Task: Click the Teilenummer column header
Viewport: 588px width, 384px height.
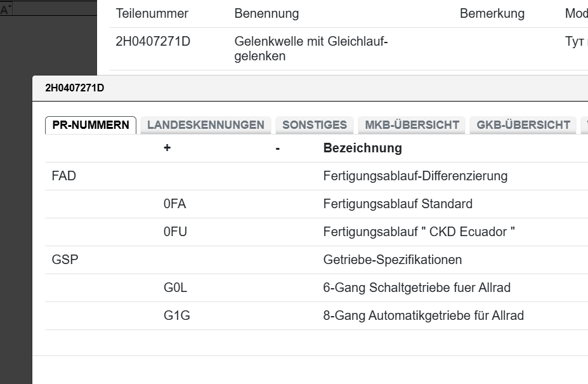Action: point(152,13)
